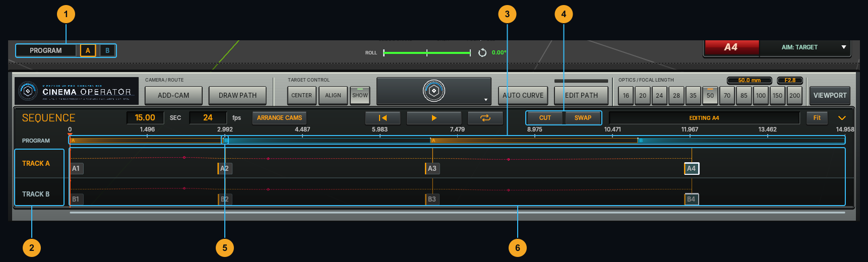Click the EDITING A4 status bar
The image size is (868, 262).
(x=704, y=118)
